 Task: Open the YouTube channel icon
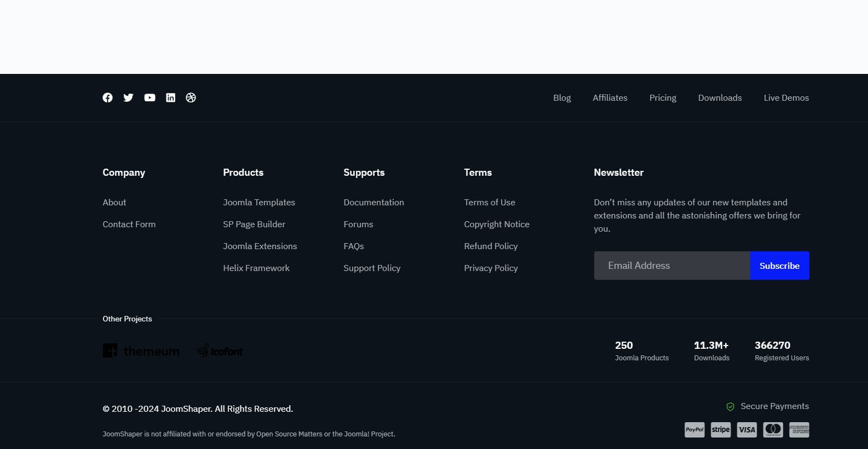coord(150,97)
